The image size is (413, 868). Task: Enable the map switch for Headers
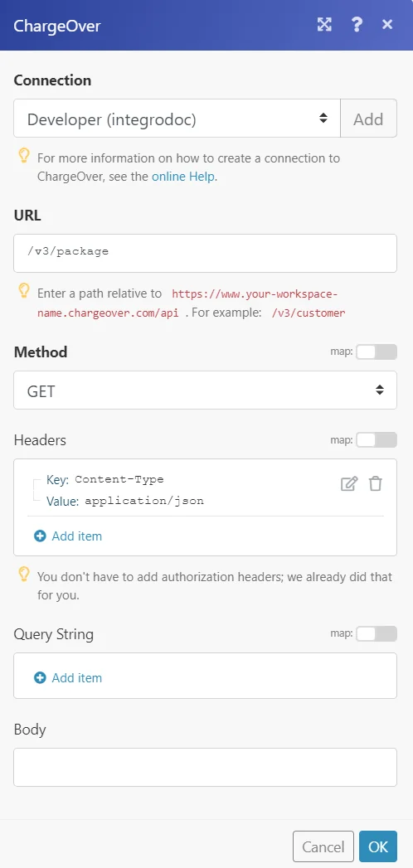coord(377,439)
